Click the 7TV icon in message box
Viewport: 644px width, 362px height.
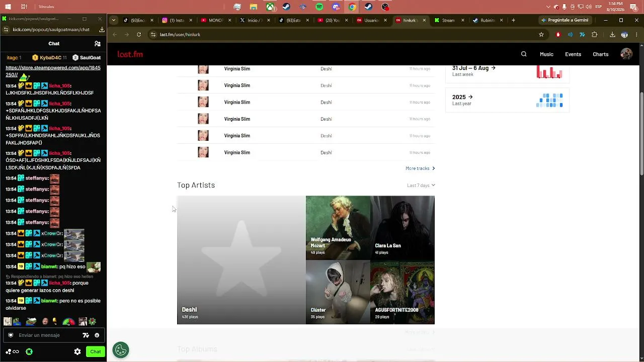86,335
